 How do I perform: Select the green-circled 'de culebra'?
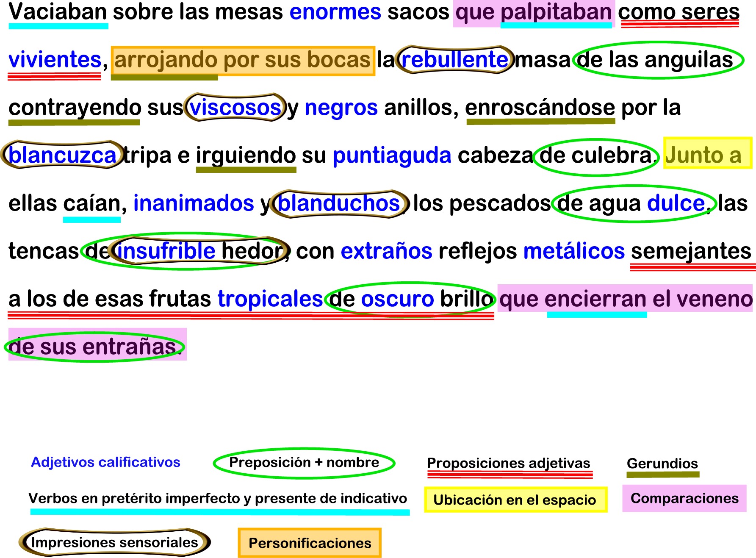596,157
